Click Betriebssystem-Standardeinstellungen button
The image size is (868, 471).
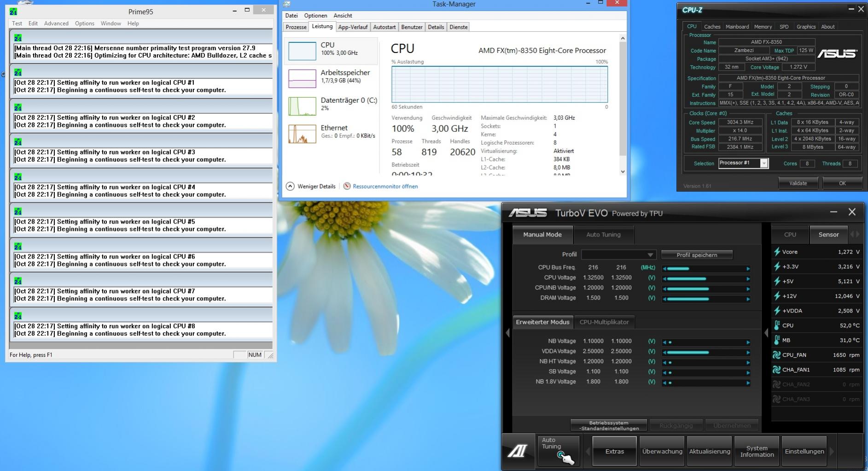(x=609, y=425)
